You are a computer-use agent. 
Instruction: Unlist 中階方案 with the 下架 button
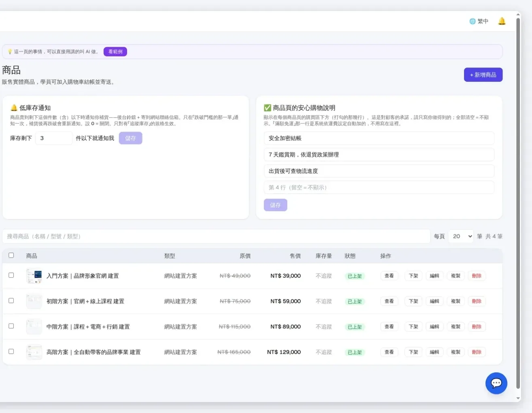pyautogui.click(x=413, y=327)
